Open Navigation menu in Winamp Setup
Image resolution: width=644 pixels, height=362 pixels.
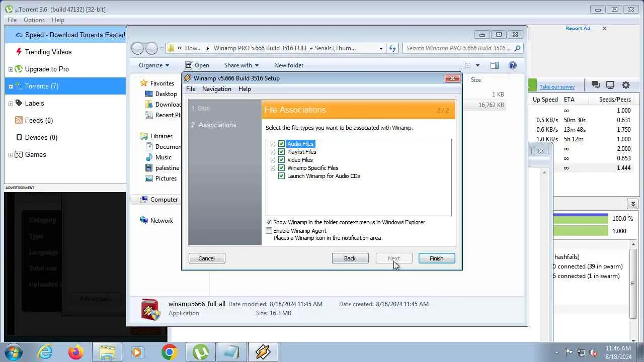pos(217,89)
